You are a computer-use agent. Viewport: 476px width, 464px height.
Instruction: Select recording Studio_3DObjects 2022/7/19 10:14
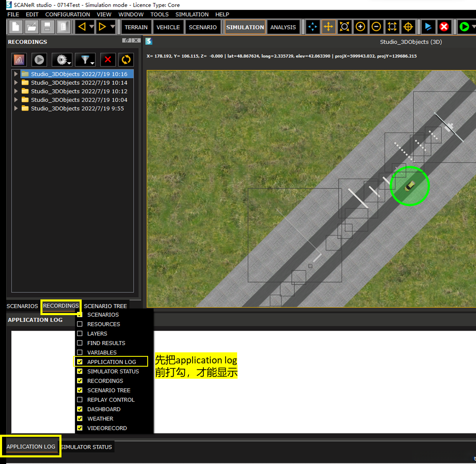[79, 82]
